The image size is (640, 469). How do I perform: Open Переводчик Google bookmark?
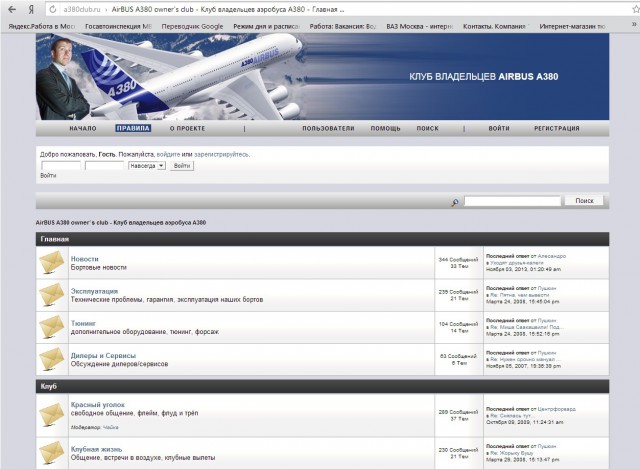pyautogui.click(x=192, y=26)
